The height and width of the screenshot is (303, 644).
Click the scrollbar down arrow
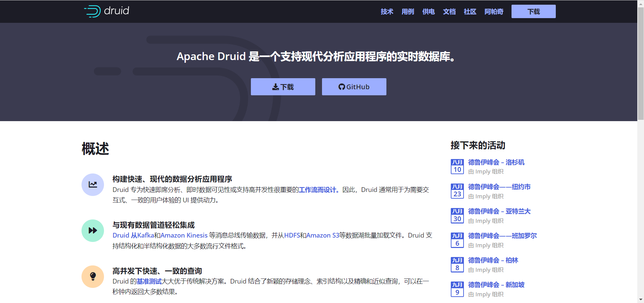pos(641,300)
